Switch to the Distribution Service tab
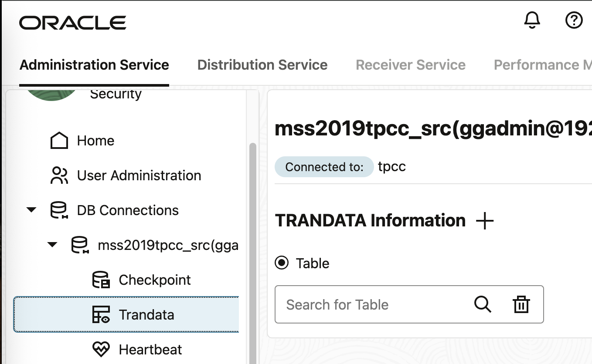The image size is (592, 364). (x=262, y=64)
